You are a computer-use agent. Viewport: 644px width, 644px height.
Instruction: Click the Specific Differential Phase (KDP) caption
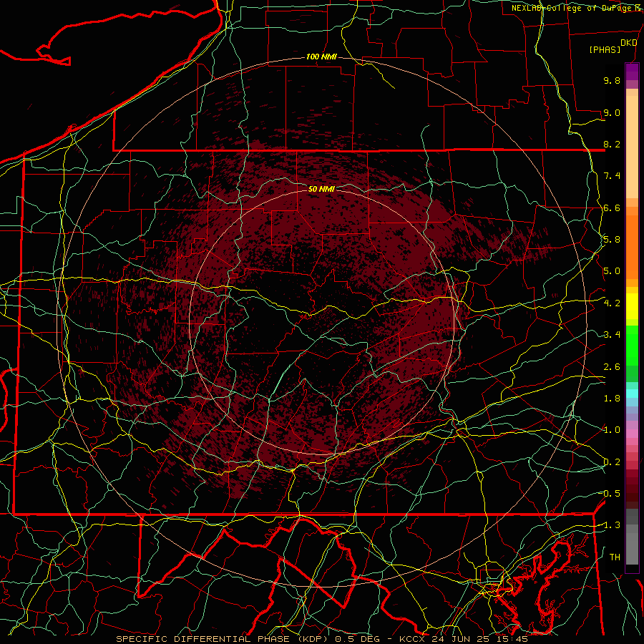(223, 639)
